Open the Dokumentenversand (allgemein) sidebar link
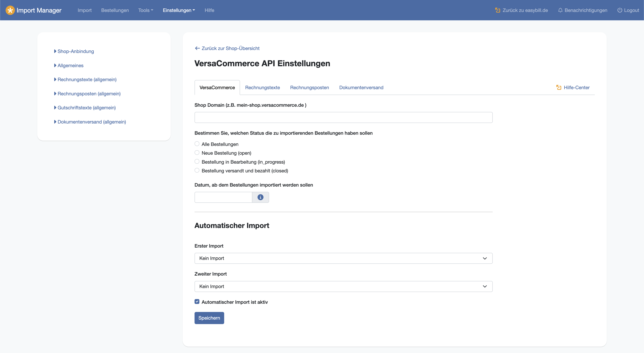Image resolution: width=644 pixels, height=353 pixels. pos(92,122)
